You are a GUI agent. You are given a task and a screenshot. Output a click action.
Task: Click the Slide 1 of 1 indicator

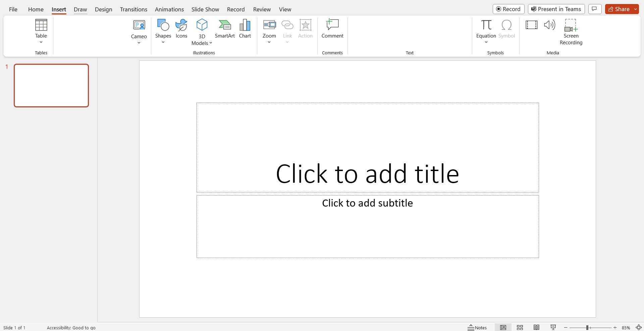pyautogui.click(x=14, y=328)
